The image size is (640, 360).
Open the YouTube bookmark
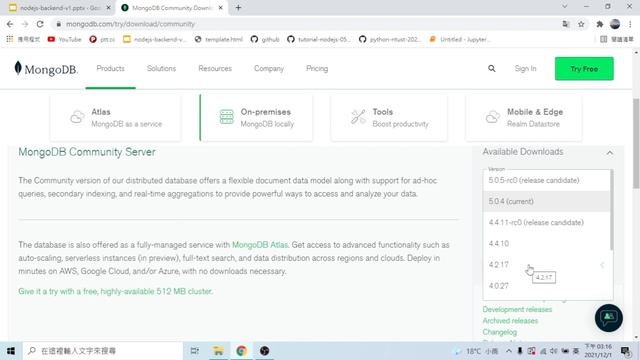[64, 39]
